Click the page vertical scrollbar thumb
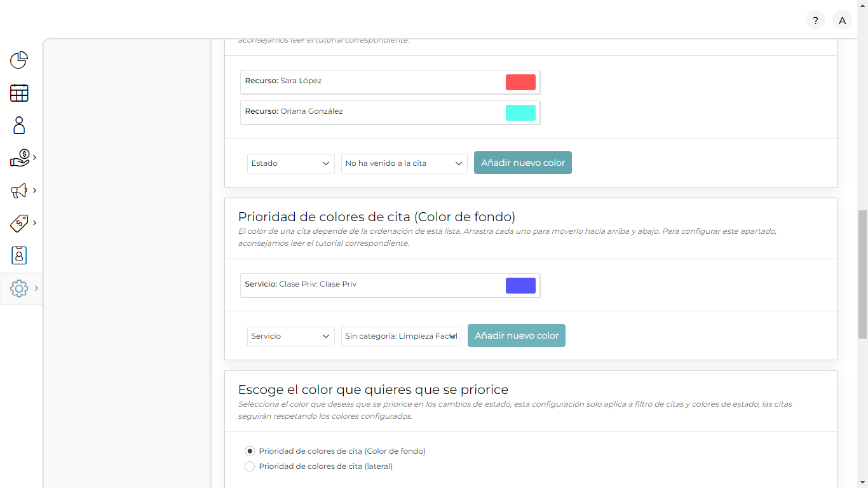The width and height of the screenshot is (868, 488). pos(862,274)
